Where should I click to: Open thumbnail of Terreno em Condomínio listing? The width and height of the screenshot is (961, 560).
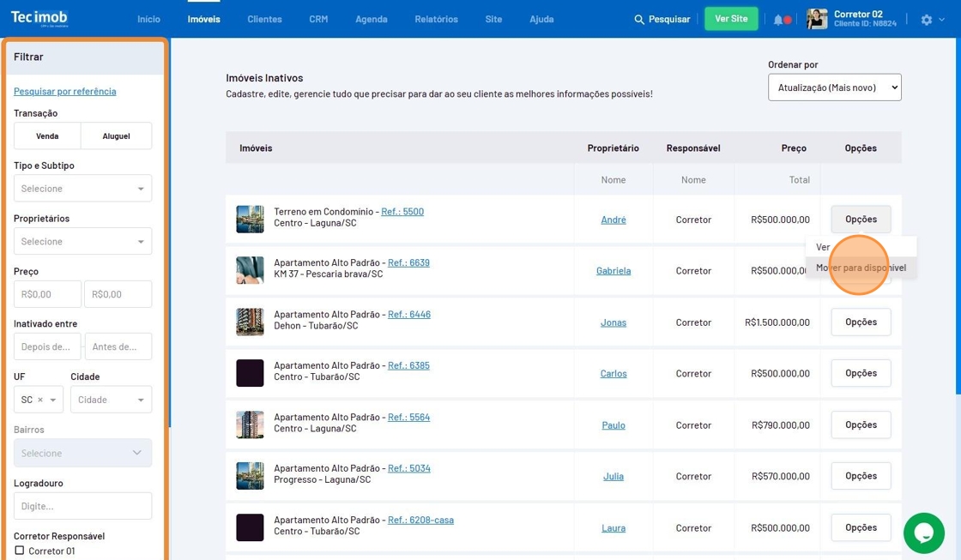250,219
